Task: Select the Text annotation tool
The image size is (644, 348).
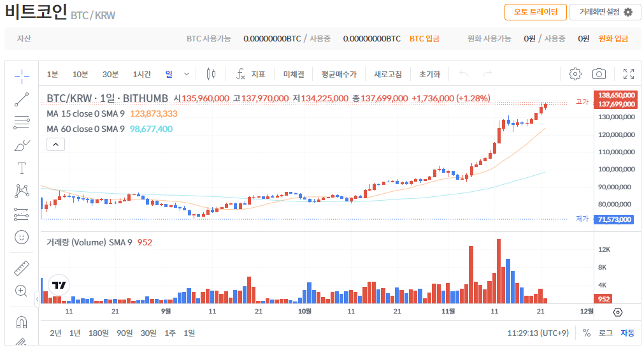Action: point(22,168)
